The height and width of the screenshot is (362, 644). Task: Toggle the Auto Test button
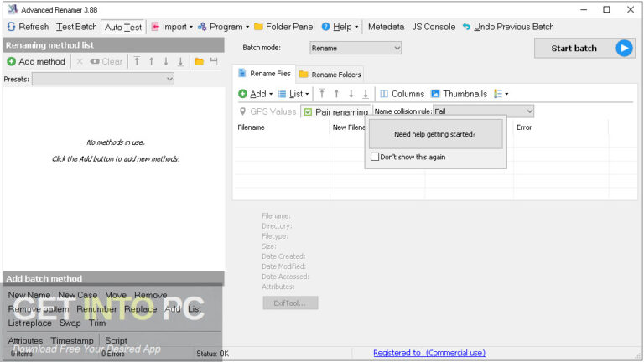(x=122, y=27)
